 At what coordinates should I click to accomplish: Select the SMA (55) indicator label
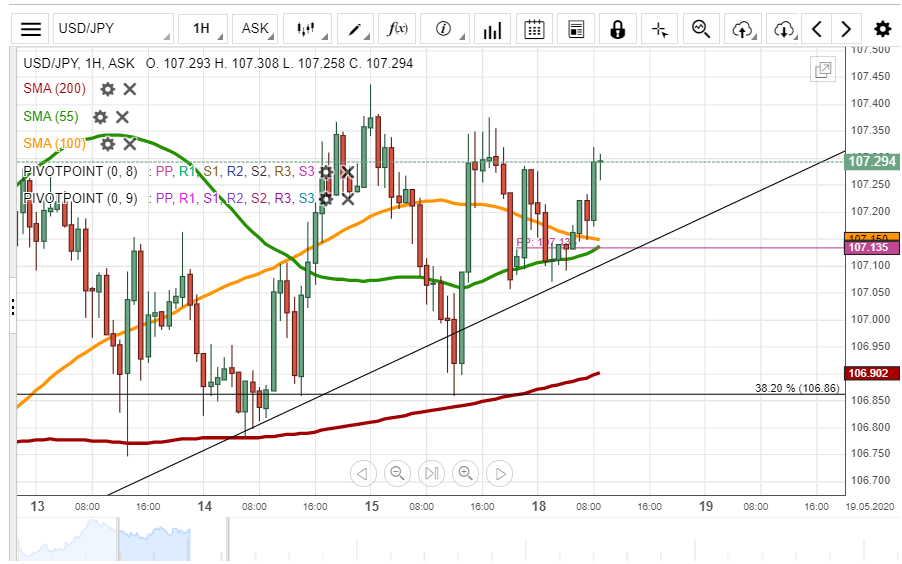51,117
